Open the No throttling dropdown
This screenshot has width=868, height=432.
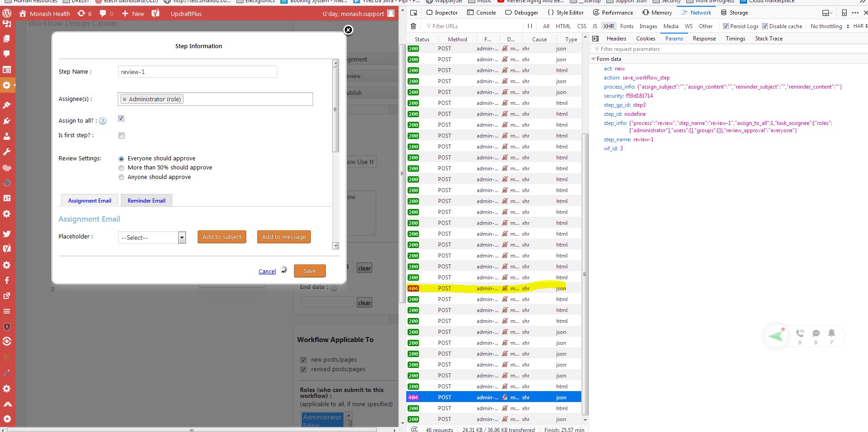tap(830, 26)
